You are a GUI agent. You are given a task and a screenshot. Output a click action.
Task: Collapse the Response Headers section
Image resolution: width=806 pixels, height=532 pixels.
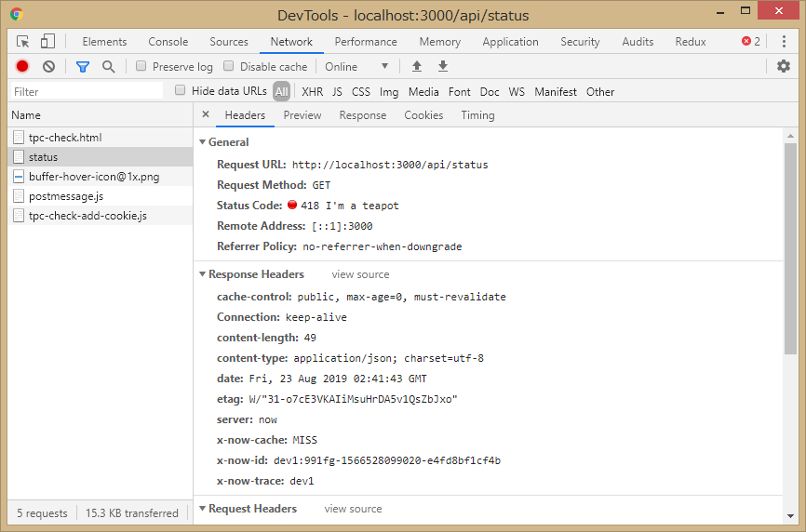(203, 274)
